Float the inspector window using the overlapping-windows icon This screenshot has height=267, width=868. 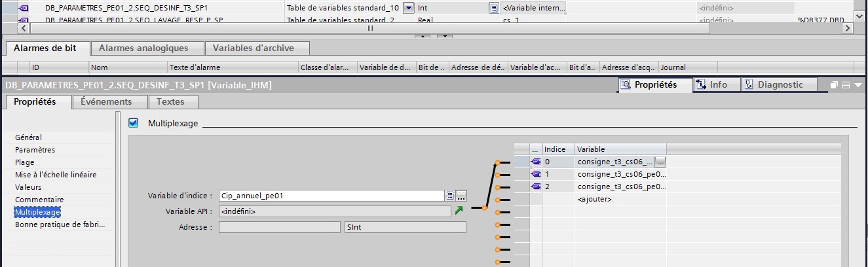pos(834,85)
